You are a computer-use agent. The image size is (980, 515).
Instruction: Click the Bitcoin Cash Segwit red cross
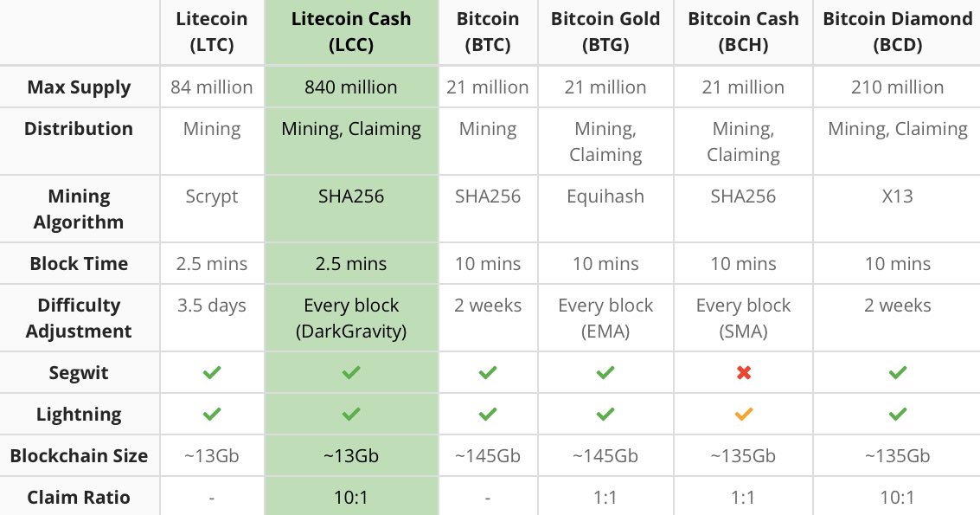(x=743, y=373)
